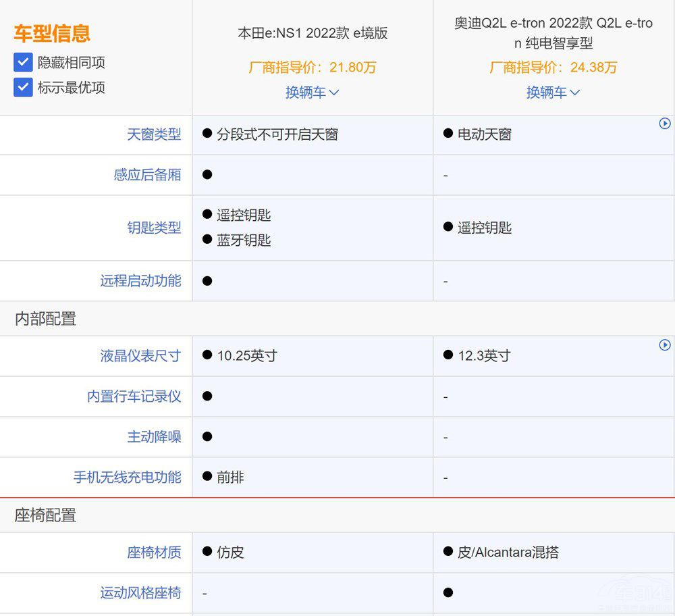
Task: Click the 座椅配置 section header
Action: tap(45, 515)
